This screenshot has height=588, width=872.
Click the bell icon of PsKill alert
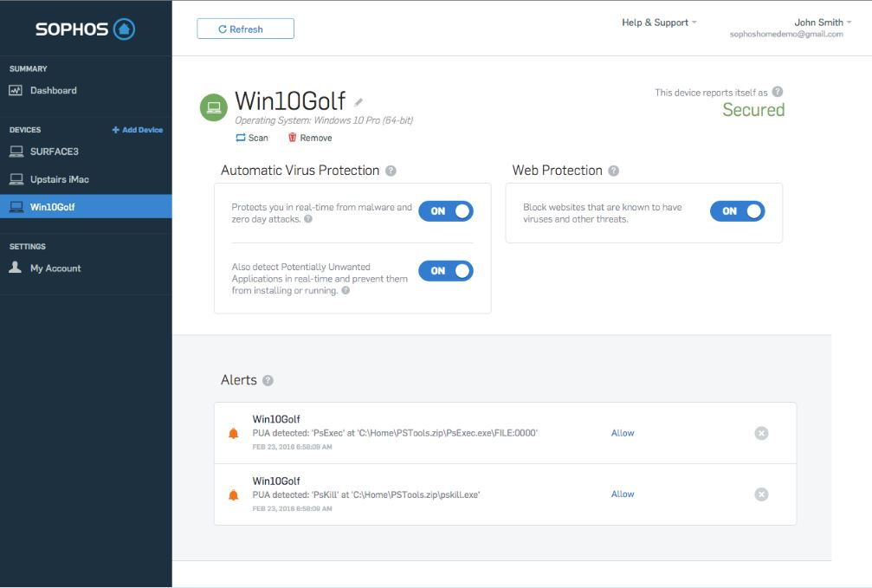[234, 494]
